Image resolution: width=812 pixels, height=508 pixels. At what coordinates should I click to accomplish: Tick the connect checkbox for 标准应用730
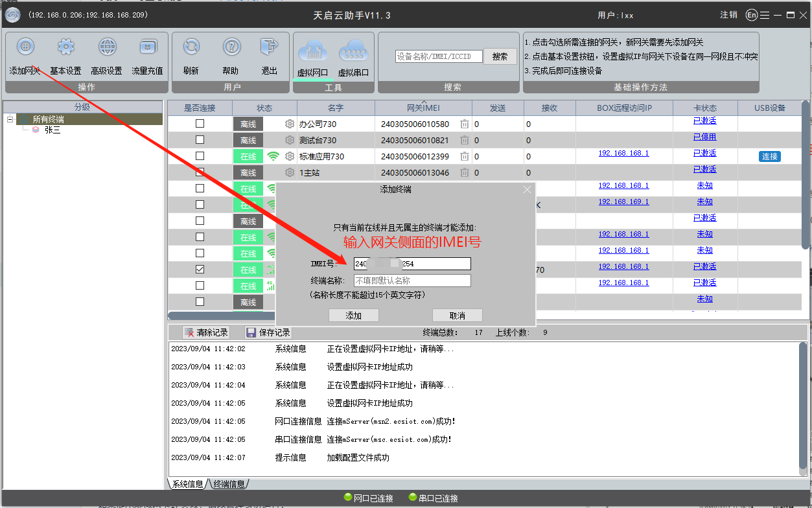pos(200,156)
